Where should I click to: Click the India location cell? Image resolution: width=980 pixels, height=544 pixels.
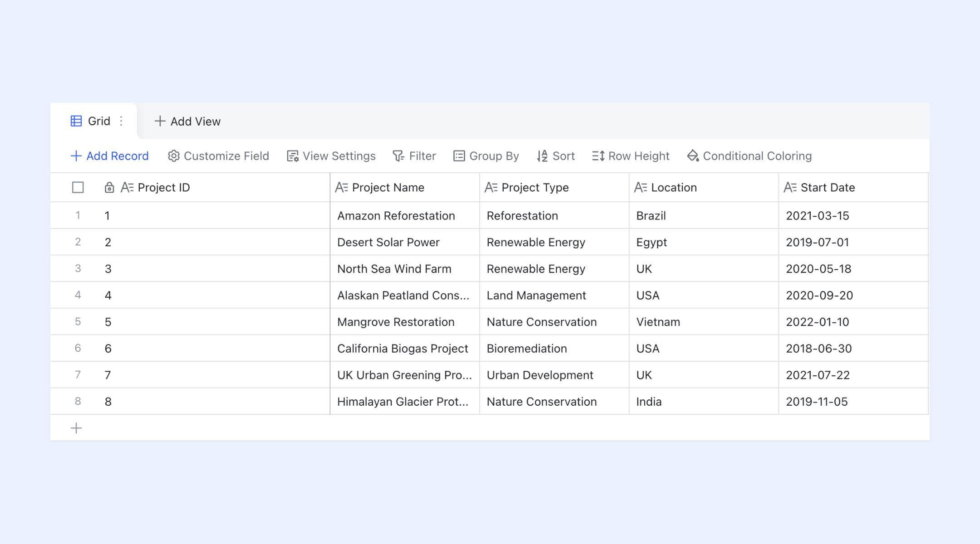tap(704, 402)
